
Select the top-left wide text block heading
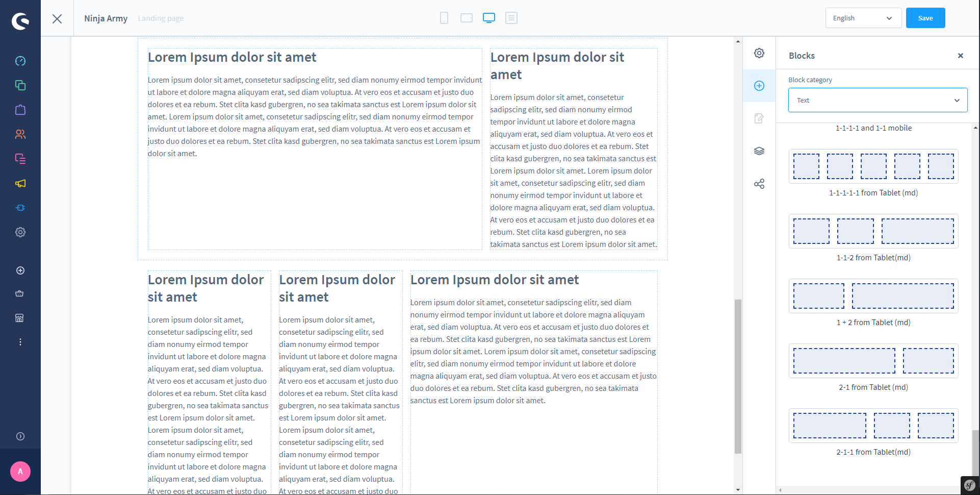point(232,57)
